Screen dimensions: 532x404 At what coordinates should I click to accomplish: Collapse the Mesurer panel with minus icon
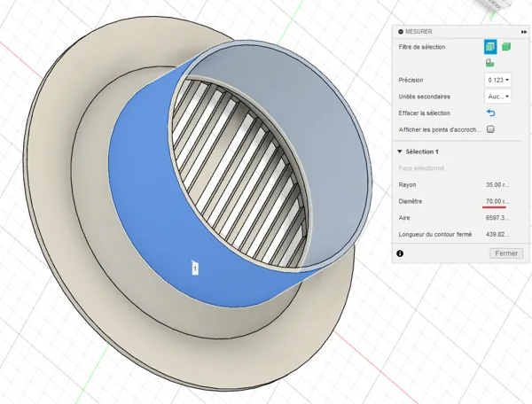coord(401,32)
